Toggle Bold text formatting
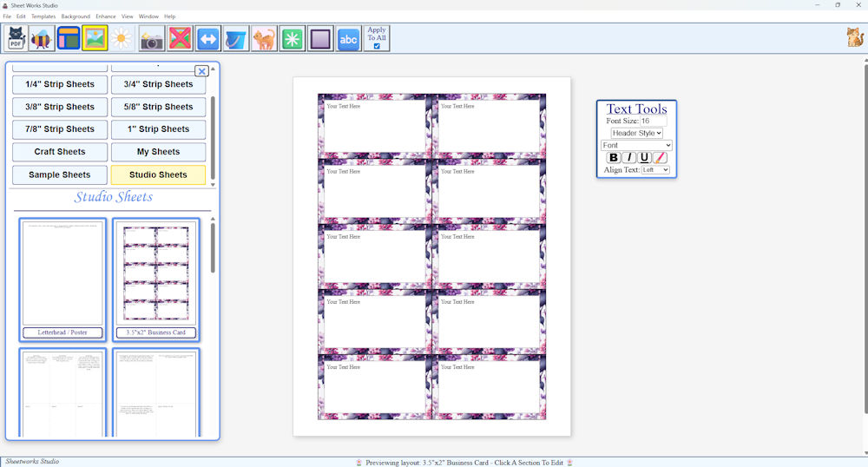The height and width of the screenshot is (467, 868). click(x=614, y=157)
